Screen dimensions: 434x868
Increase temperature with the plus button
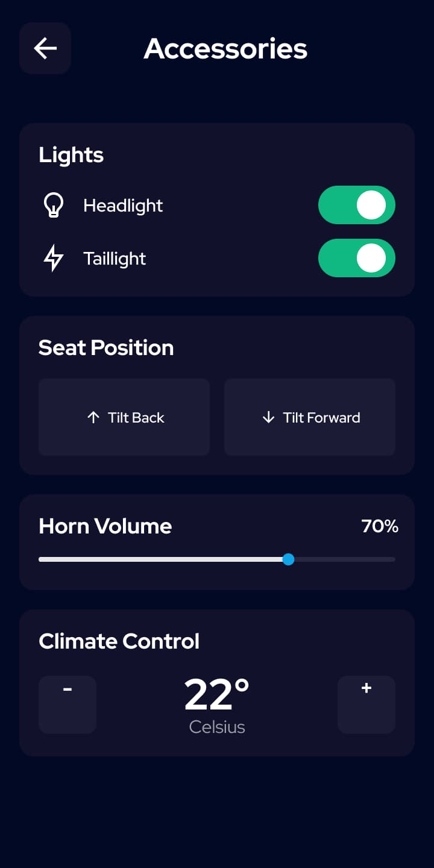(366, 705)
